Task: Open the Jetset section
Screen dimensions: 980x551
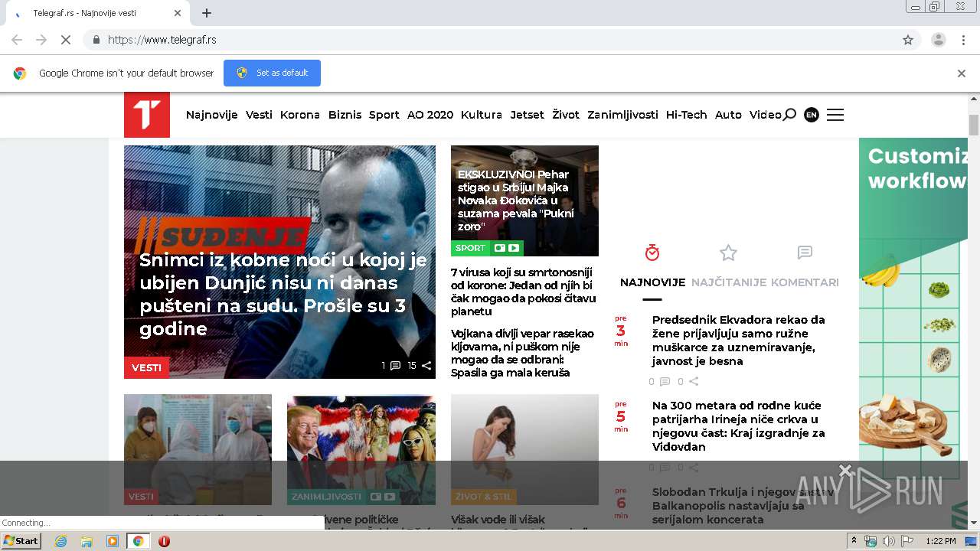Action: [x=528, y=115]
